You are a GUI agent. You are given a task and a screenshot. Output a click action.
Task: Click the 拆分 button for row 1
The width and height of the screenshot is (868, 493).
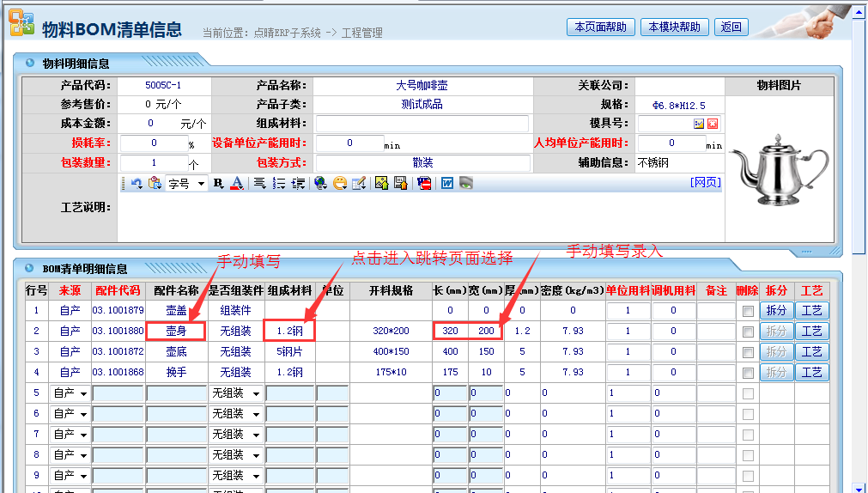point(776,311)
